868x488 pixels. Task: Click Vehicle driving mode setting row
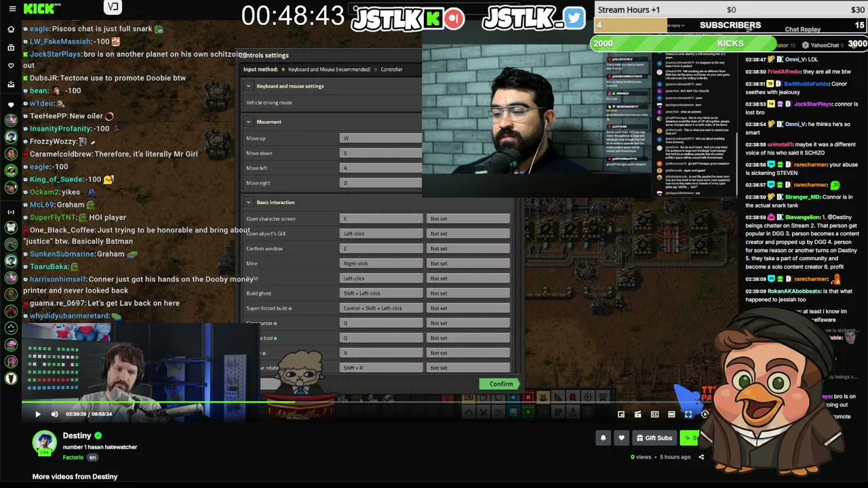click(x=332, y=102)
